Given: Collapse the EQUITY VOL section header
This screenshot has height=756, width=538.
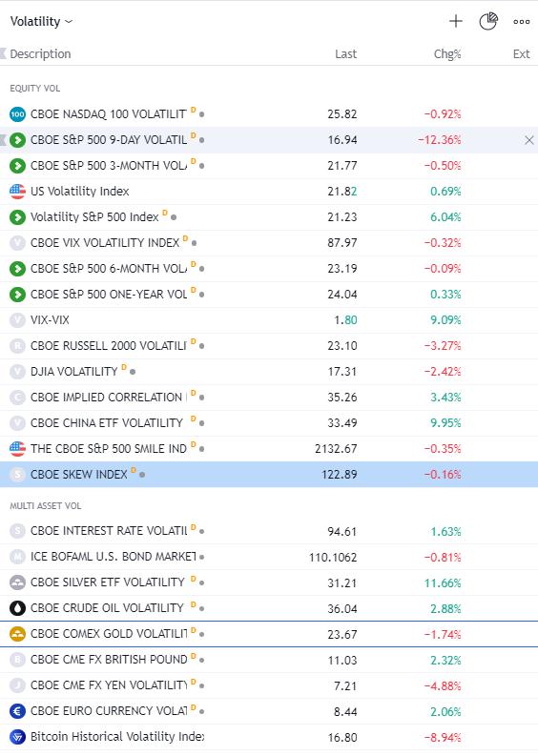Looking at the screenshot, I should (x=34, y=89).
